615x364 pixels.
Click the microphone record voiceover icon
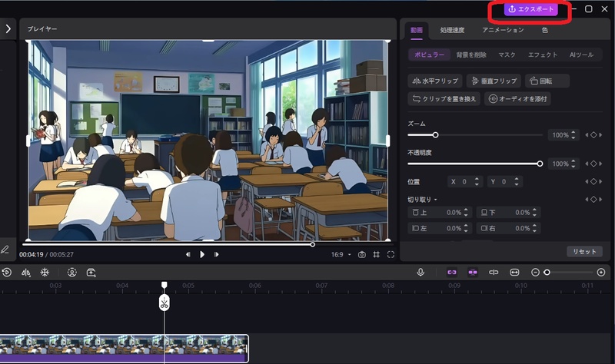pos(421,273)
